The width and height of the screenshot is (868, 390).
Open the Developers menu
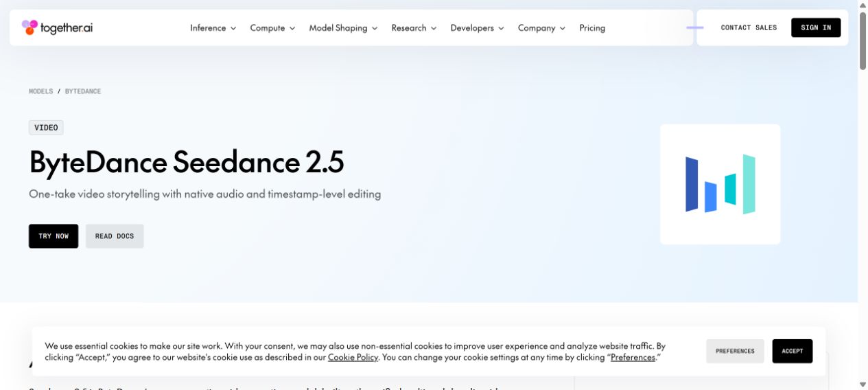(x=477, y=28)
